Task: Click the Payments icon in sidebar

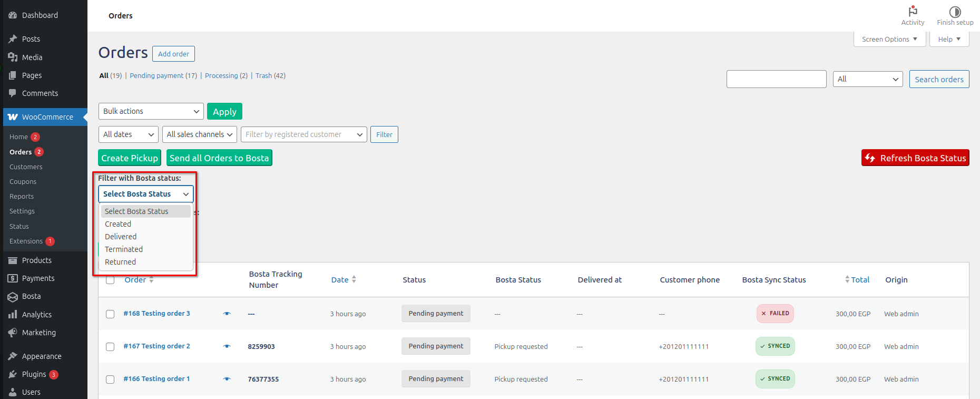Action: pos(13,278)
